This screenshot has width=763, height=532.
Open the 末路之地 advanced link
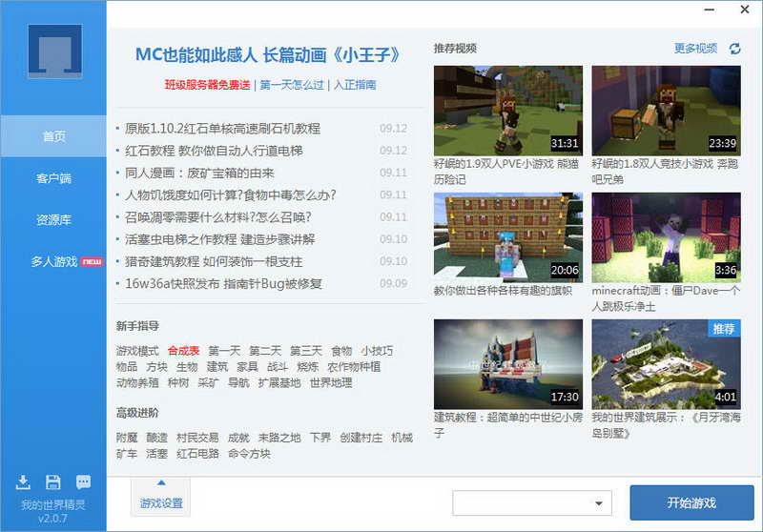279,438
